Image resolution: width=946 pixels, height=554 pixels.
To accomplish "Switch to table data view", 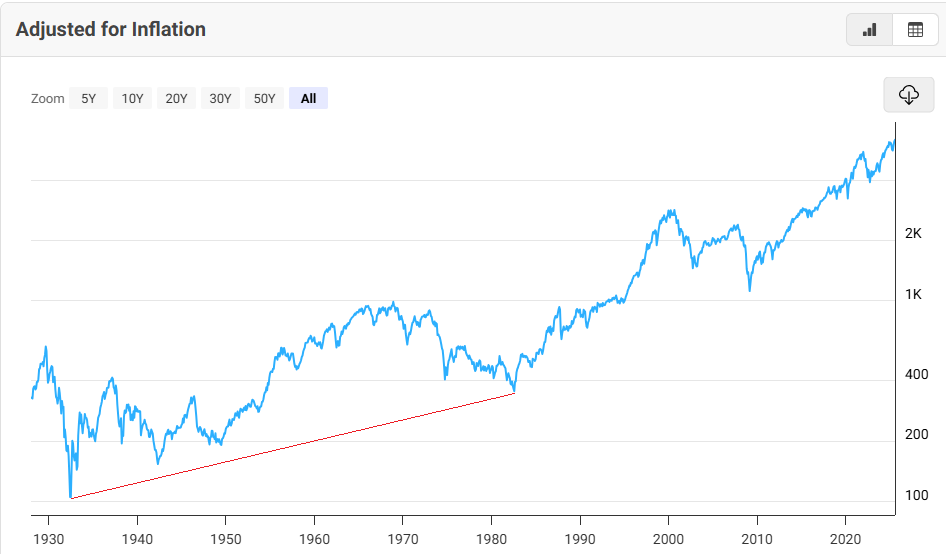I will pos(915,30).
